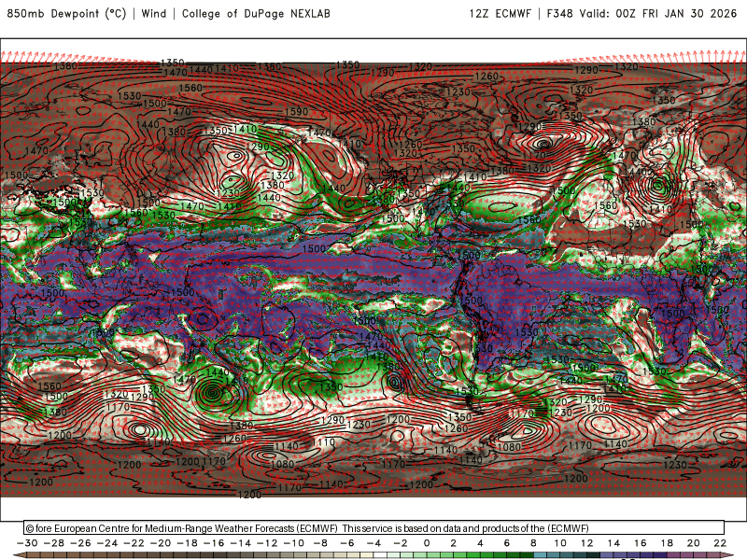Click the "850mb Dewpoint (°C)" title text
This screenshot has height=560, width=747.
[x=66, y=14]
